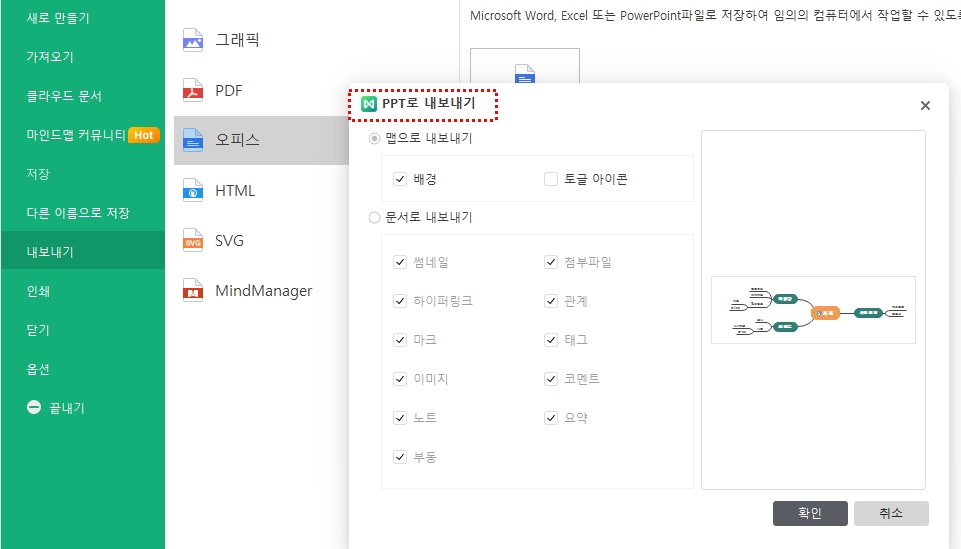Click the 오피스 document icon
This screenshot has width=961, height=549.
tap(193, 140)
